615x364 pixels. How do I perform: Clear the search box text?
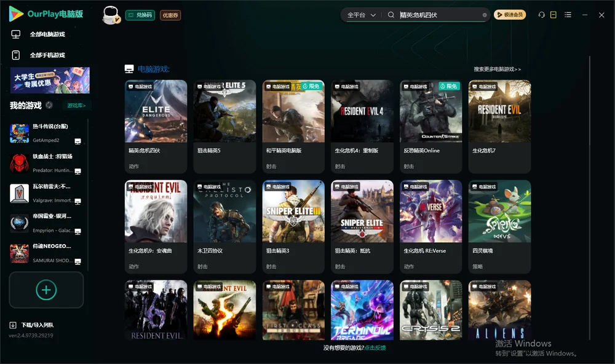[485, 15]
